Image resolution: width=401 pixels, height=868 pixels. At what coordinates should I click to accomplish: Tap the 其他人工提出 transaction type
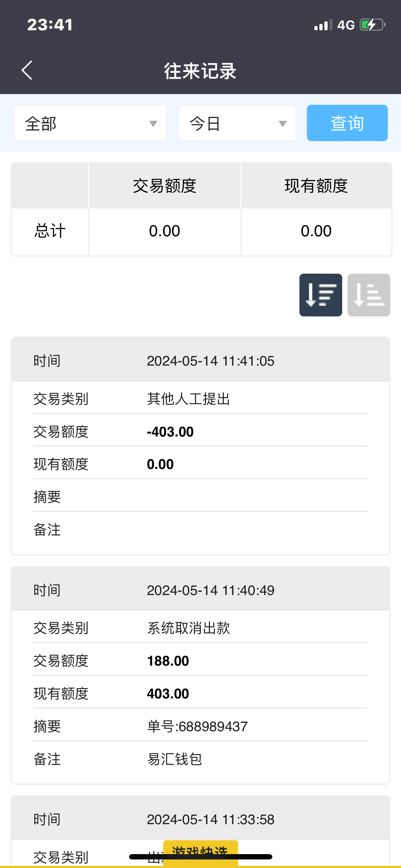point(188,399)
